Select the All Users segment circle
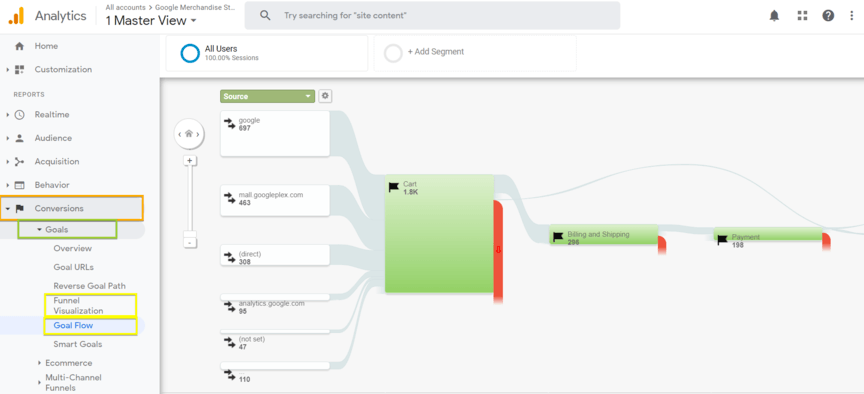 190,53
